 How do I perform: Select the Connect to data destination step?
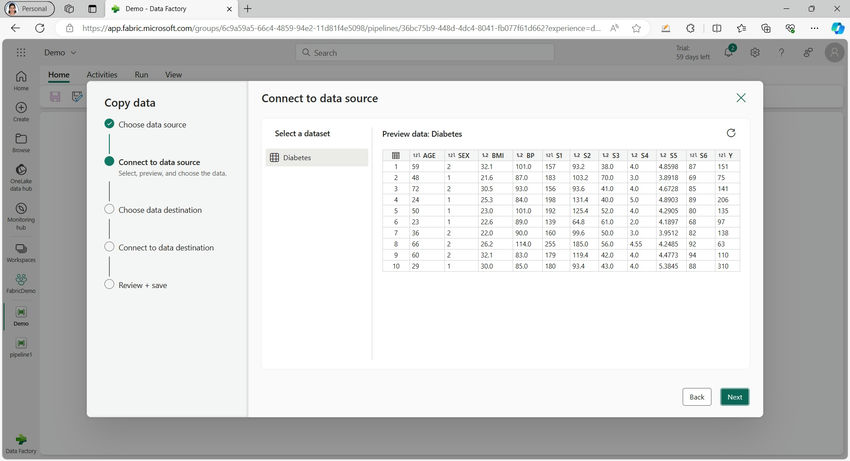159,247
